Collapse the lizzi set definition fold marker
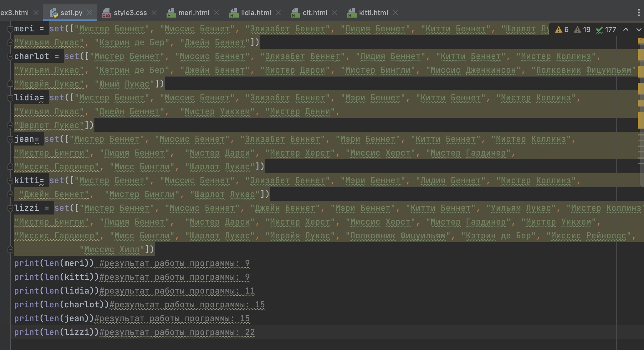The width and height of the screenshot is (644, 350). click(x=10, y=208)
